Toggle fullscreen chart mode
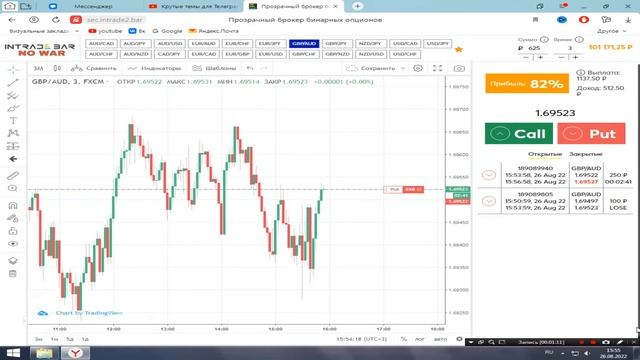This screenshot has width=640, height=360. point(437,68)
